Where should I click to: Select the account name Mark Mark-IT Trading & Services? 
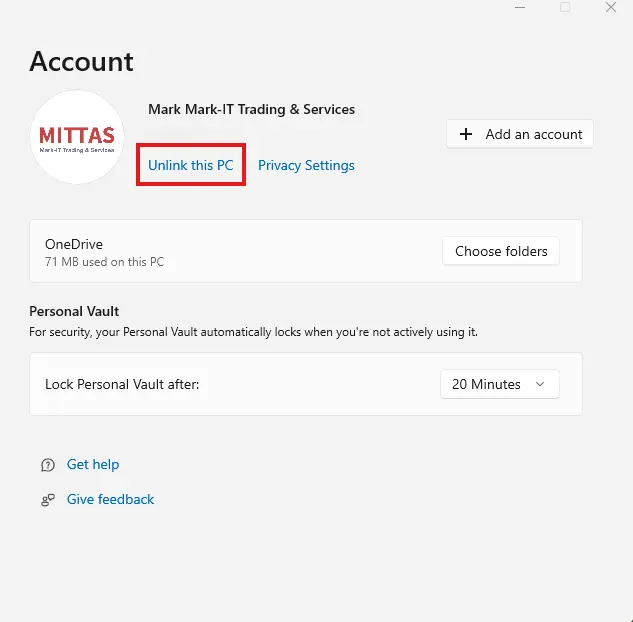pos(252,109)
